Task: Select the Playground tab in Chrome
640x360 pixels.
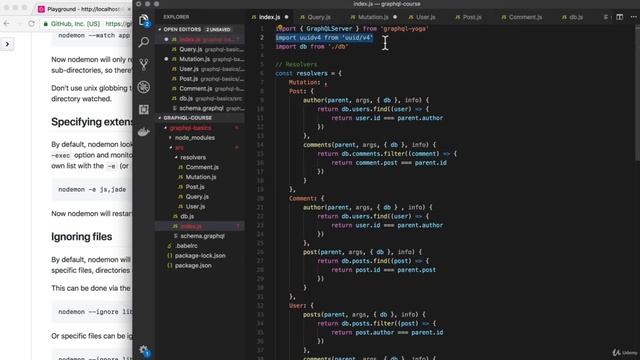Action: tap(84, 9)
